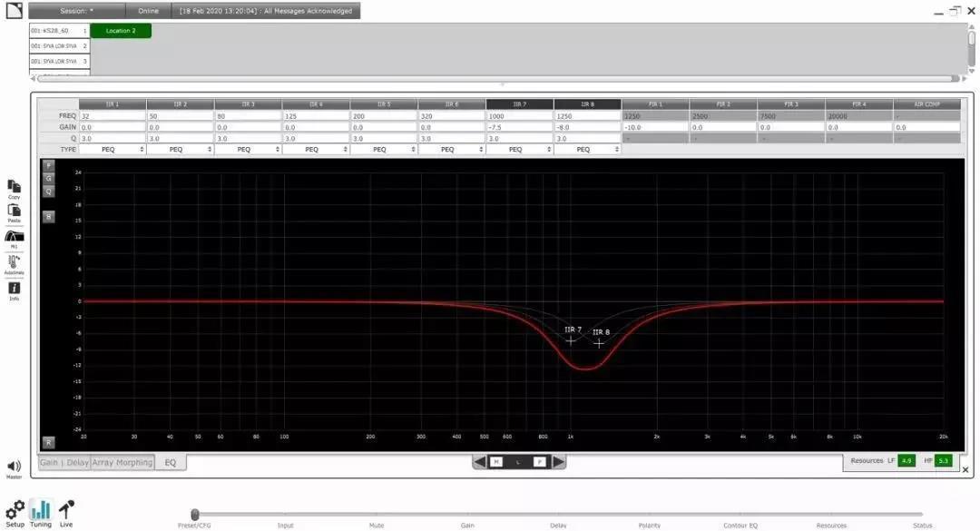Click the green Location 2 button

pyautogui.click(x=121, y=31)
